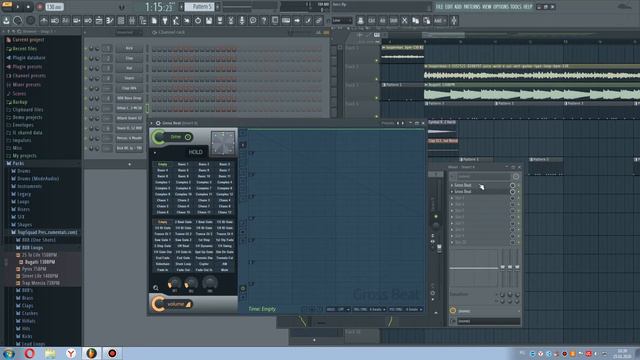Expand the Packs folder in browser
640x360 pixels.
(x=18, y=163)
